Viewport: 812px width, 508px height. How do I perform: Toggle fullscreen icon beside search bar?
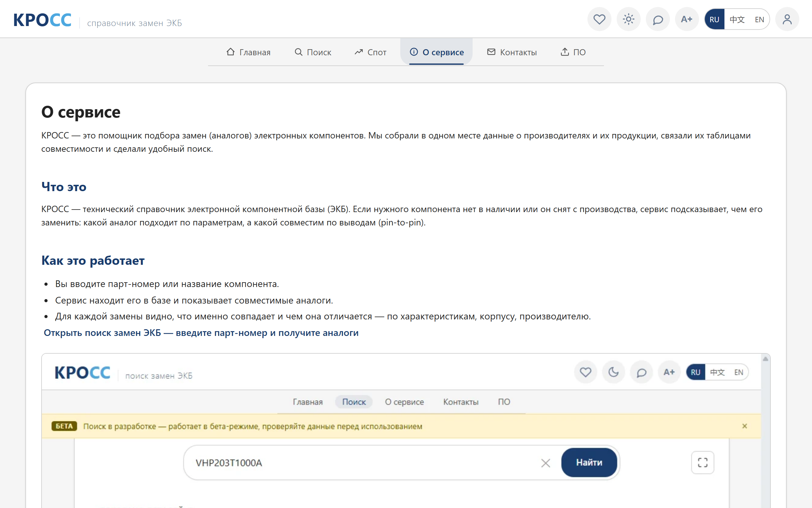pos(703,463)
